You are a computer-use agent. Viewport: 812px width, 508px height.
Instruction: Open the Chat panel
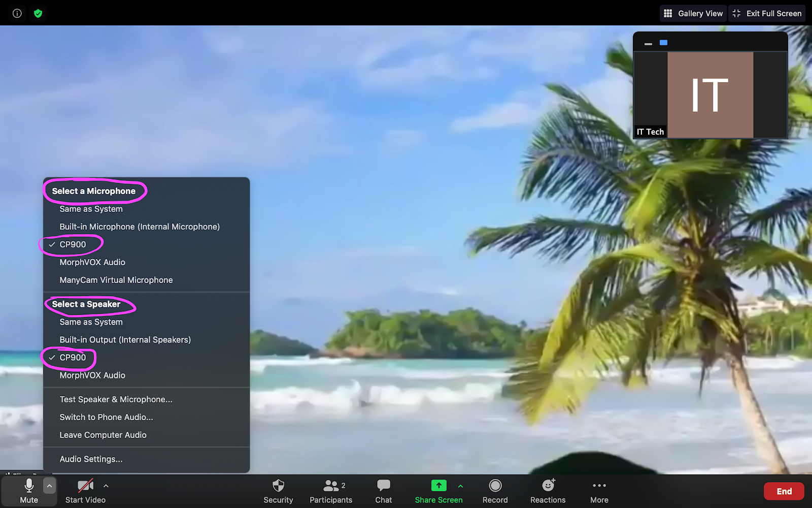point(384,491)
